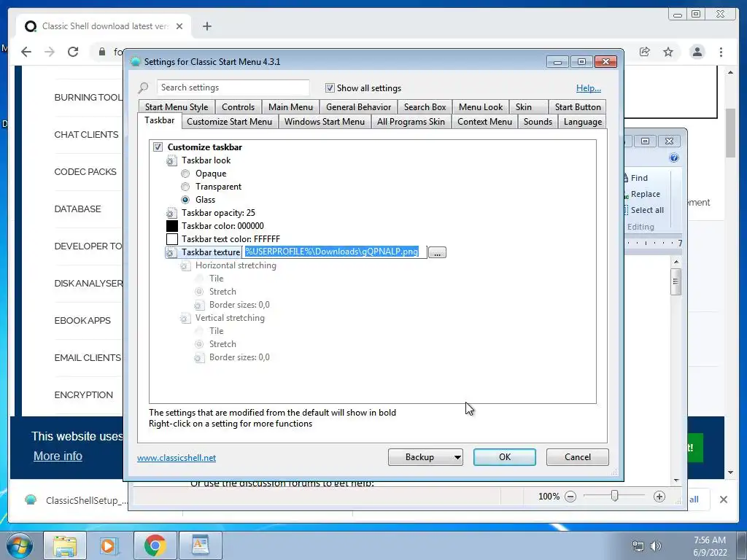The height and width of the screenshot is (560, 747).
Task: Uncheck Show all settings
Action: coord(330,88)
